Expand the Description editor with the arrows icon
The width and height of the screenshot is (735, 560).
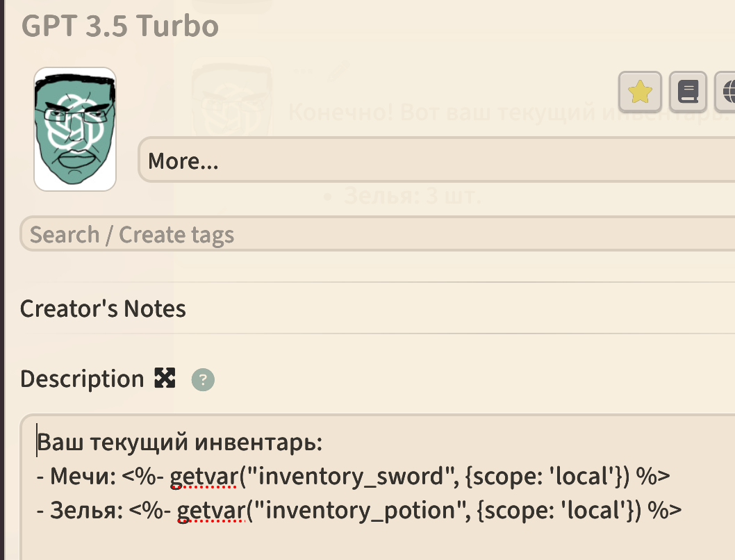(x=165, y=378)
